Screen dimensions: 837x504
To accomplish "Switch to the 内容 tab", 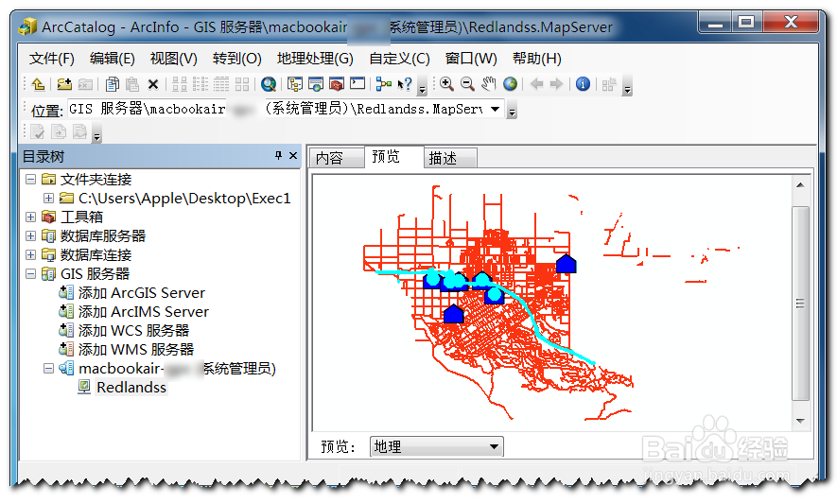I will 337,158.
